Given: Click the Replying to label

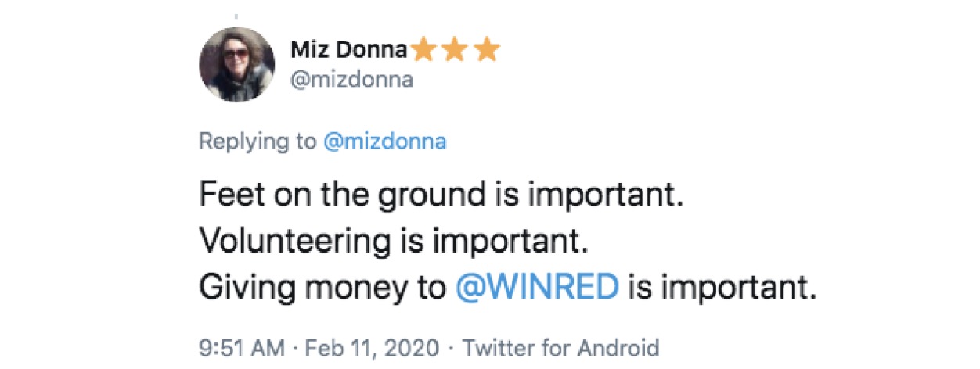Looking at the screenshot, I should click(258, 142).
